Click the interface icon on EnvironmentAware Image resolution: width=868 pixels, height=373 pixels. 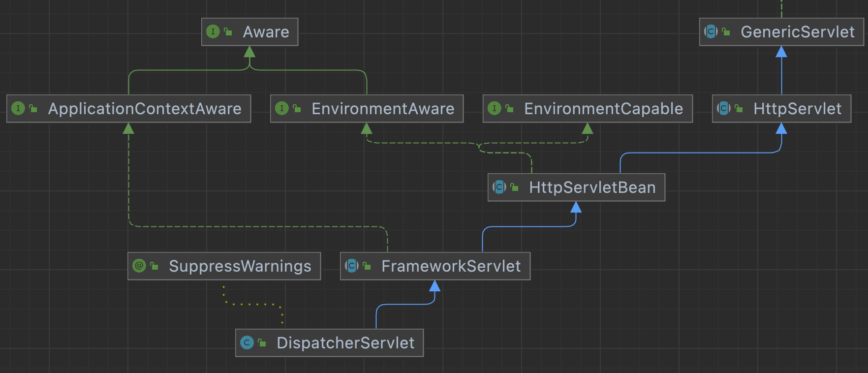tap(281, 109)
